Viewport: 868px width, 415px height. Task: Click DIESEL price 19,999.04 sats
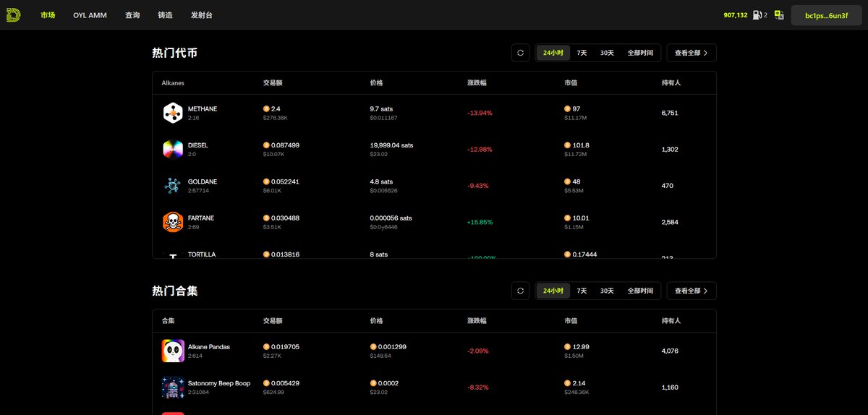(390, 145)
